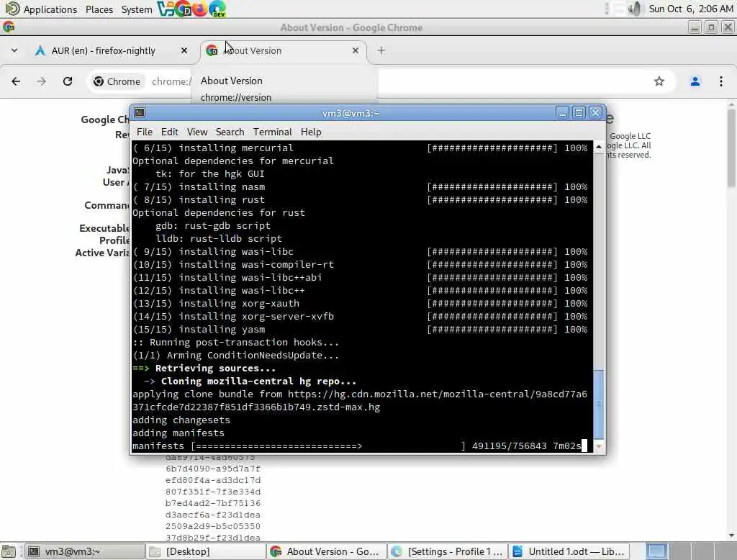Screen dimensions: 737x560
Task: Click Chrome page scrollbar down arrow
Action: [x=731, y=535]
